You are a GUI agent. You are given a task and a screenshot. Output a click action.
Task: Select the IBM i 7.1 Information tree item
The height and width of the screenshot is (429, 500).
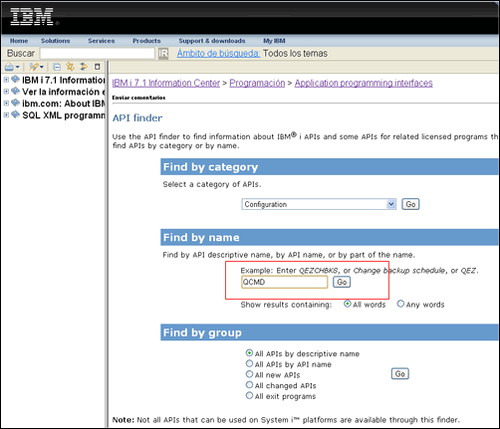click(64, 80)
